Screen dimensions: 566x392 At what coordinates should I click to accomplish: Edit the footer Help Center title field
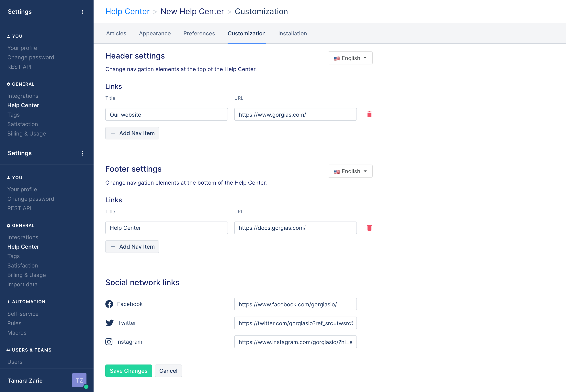point(167,228)
